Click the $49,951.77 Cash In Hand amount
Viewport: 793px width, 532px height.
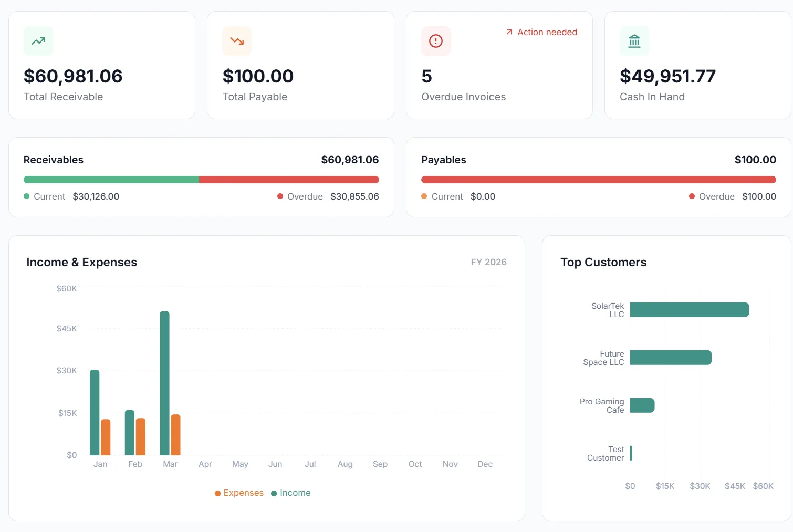pos(667,76)
